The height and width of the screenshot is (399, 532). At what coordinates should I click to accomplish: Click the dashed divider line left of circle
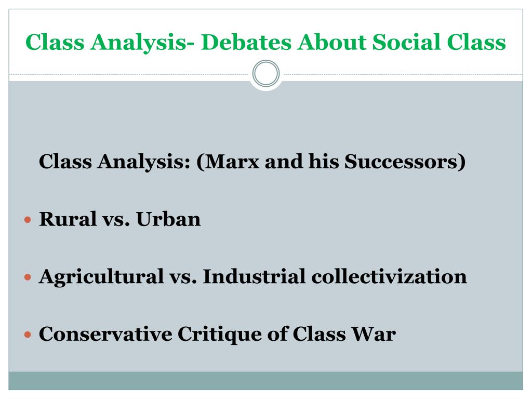click(129, 74)
